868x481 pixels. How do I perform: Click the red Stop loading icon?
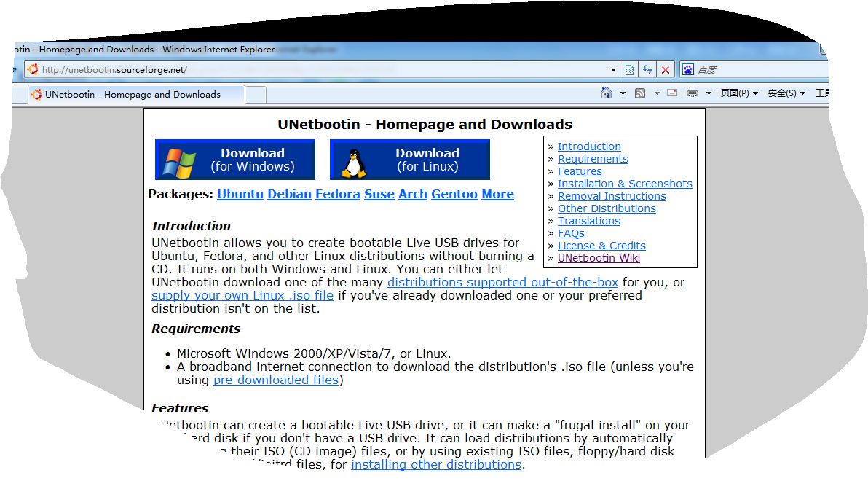(666, 70)
